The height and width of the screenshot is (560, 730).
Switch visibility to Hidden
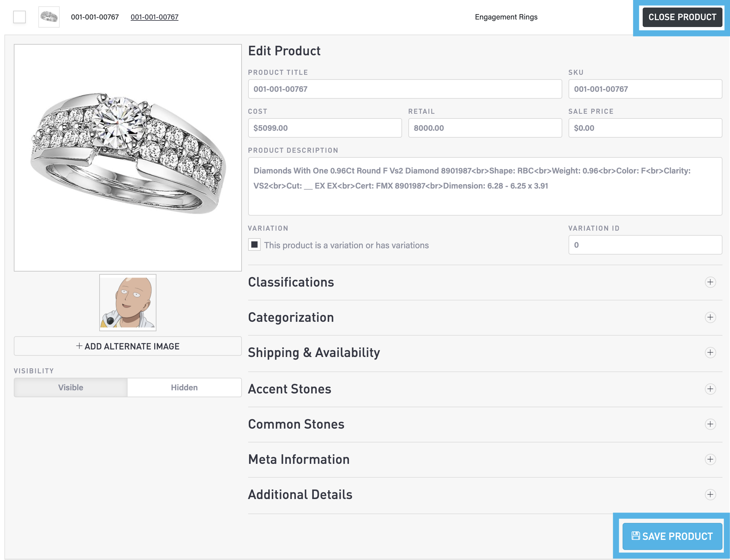point(184,387)
